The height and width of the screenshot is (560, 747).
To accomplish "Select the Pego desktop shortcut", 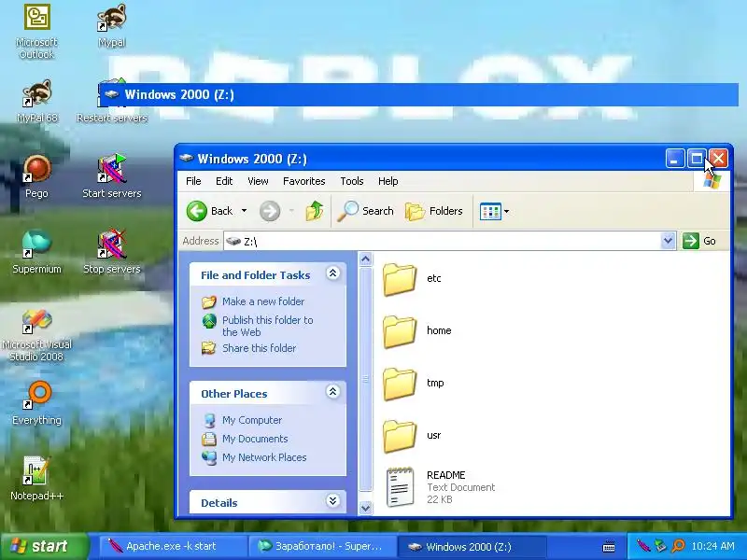I will (36, 176).
